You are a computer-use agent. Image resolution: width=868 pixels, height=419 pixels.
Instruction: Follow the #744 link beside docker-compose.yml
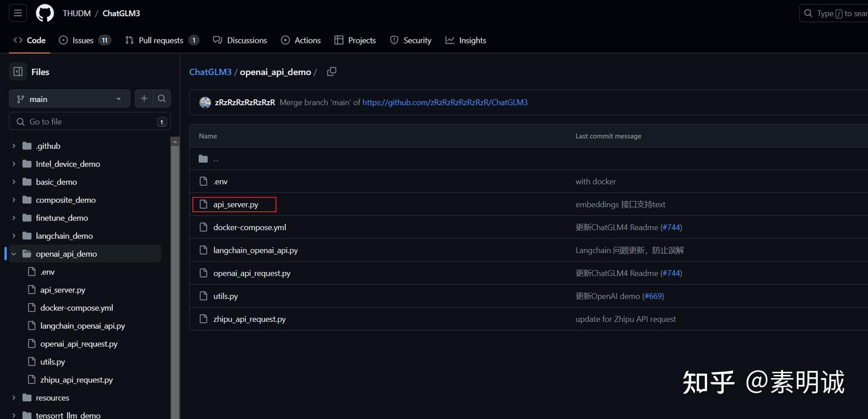pos(671,227)
